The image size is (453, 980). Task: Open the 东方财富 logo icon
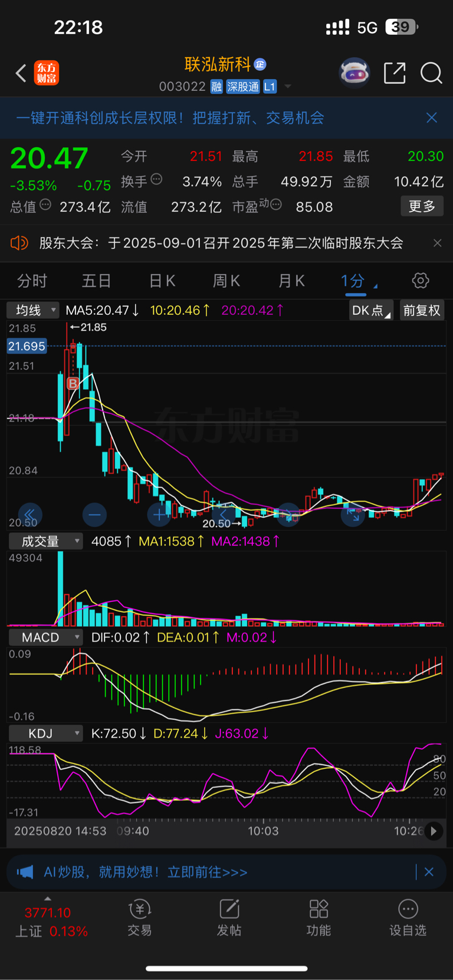coord(47,73)
